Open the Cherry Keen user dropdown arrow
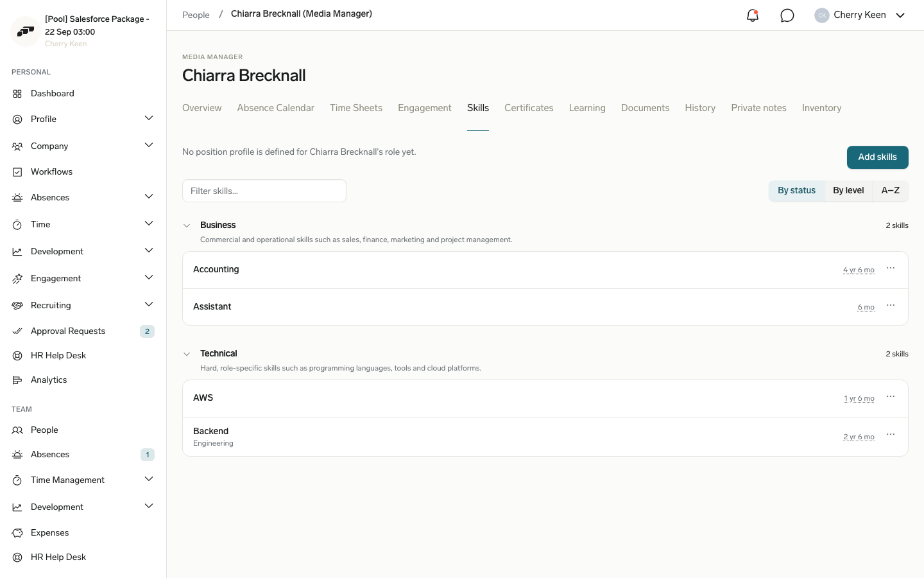 pos(900,15)
